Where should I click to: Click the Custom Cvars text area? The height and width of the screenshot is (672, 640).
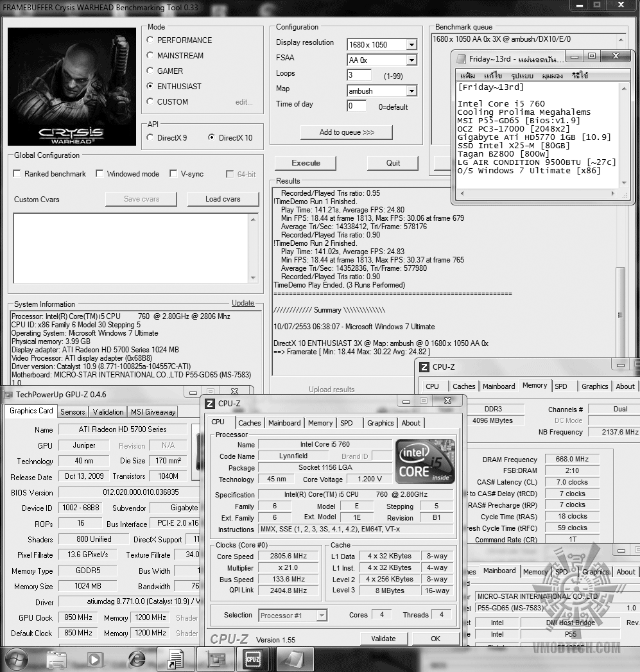[x=131, y=248]
